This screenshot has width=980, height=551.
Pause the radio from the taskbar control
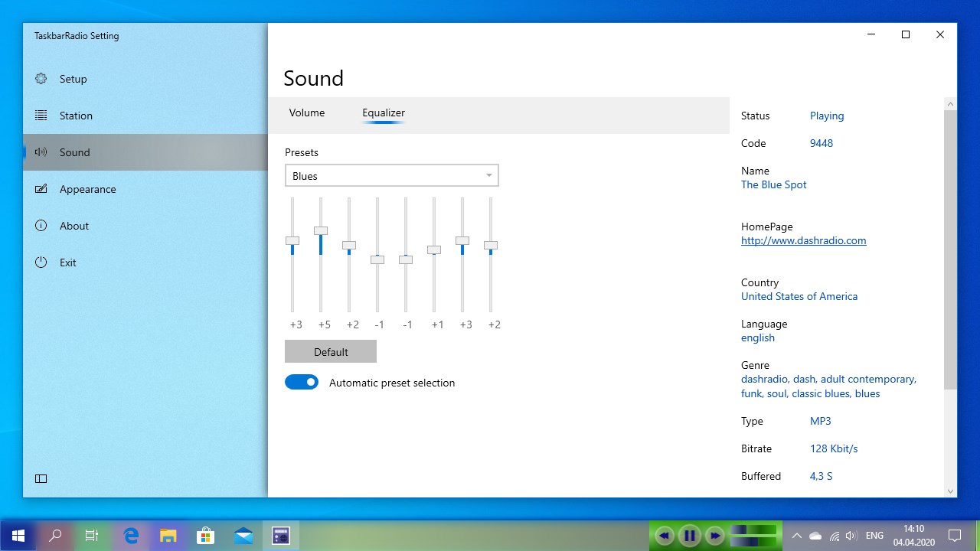tap(690, 536)
